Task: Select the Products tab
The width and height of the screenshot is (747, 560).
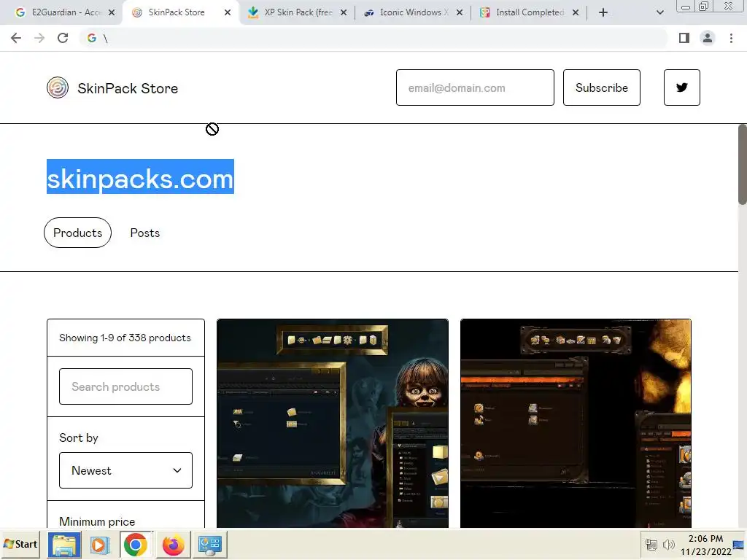Action: coord(77,233)
